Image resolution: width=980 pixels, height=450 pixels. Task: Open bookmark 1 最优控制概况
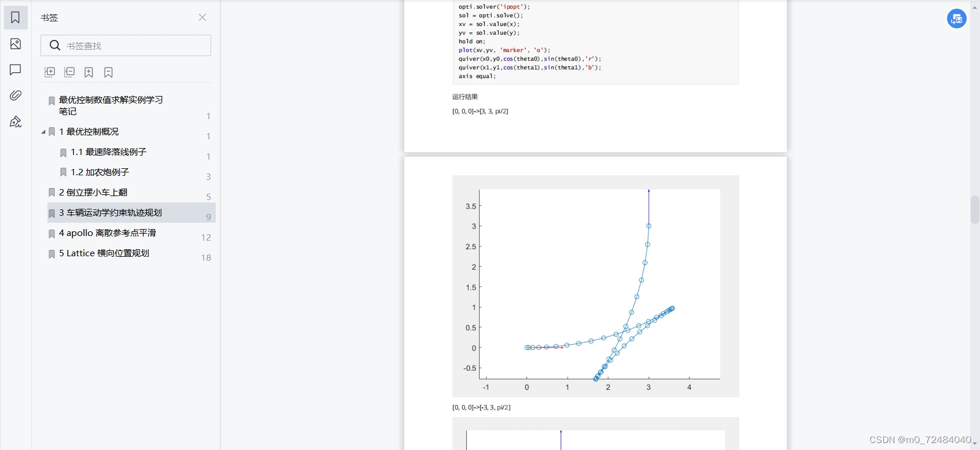[x=89, y=132]
